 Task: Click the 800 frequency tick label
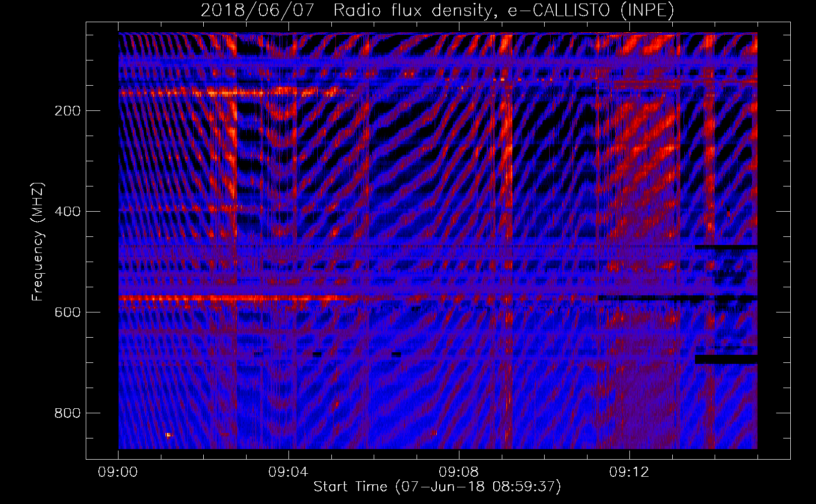pyautogui.click(x=67, y=413)
